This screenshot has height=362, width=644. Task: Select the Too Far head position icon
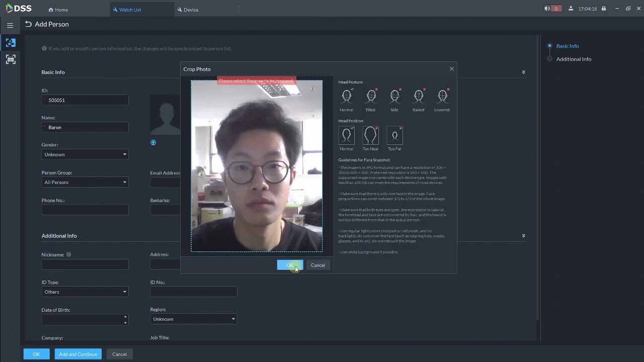(394, 135)
